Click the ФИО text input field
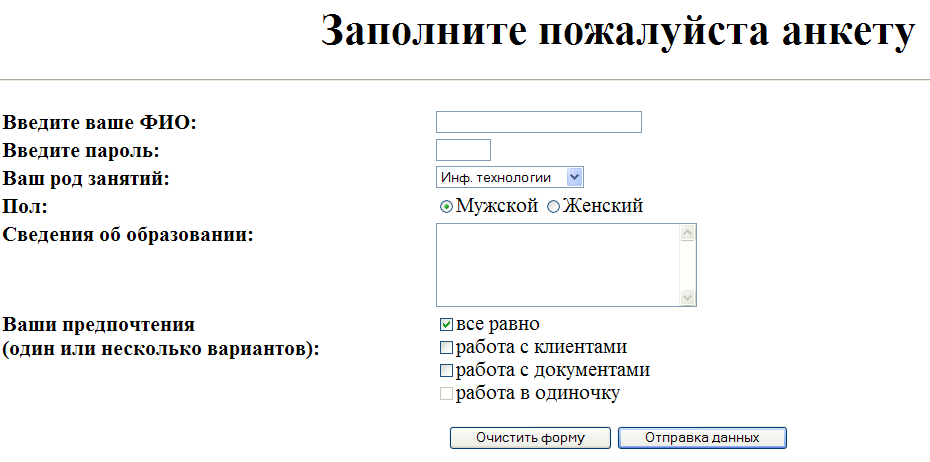The height and width of the screenshot is (462, 930). (539, 122)
